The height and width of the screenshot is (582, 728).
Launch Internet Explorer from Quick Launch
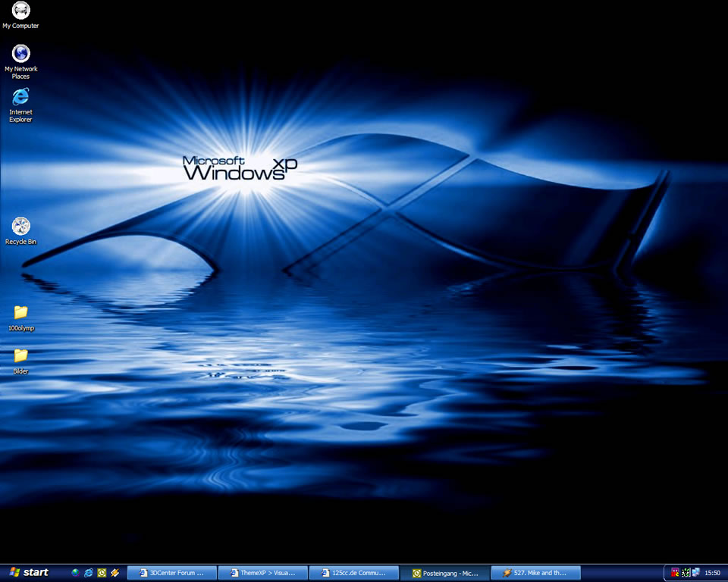pyautogui.click(x=88, y=573)
